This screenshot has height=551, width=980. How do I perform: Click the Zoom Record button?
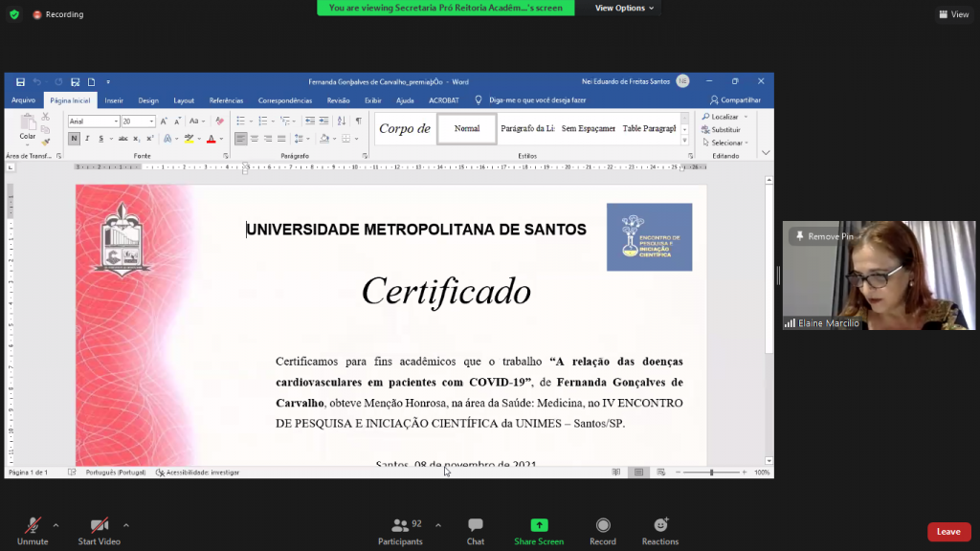coord(603,532)
